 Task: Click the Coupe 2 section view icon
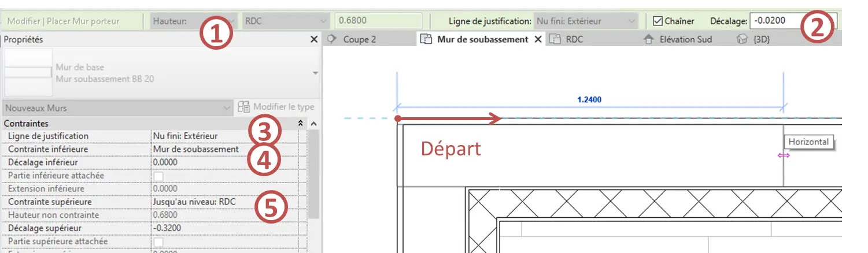pos(332,39)
